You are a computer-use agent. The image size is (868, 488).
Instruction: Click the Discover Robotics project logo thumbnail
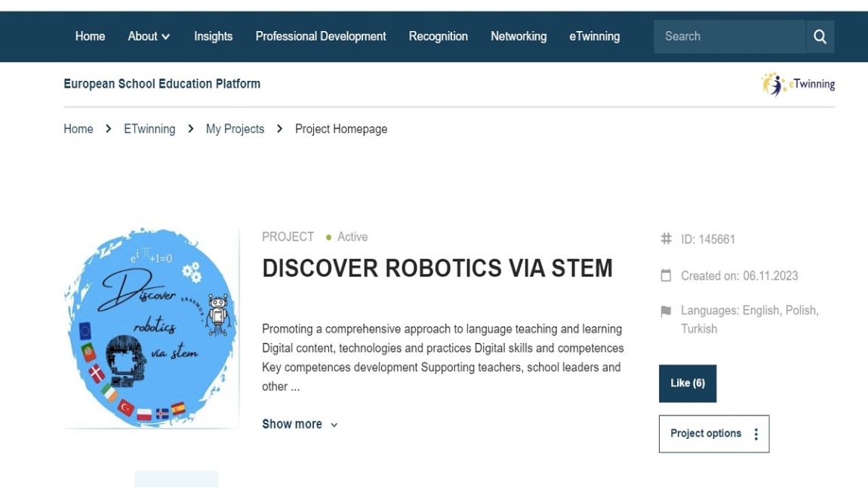151,329
